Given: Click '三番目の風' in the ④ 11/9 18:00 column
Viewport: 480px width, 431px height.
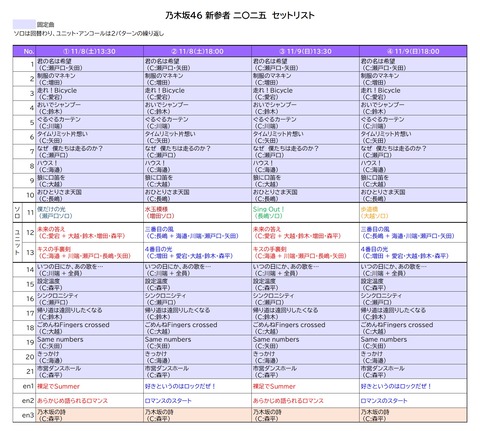Looking at the screenshot, I should tap(375, 229).
